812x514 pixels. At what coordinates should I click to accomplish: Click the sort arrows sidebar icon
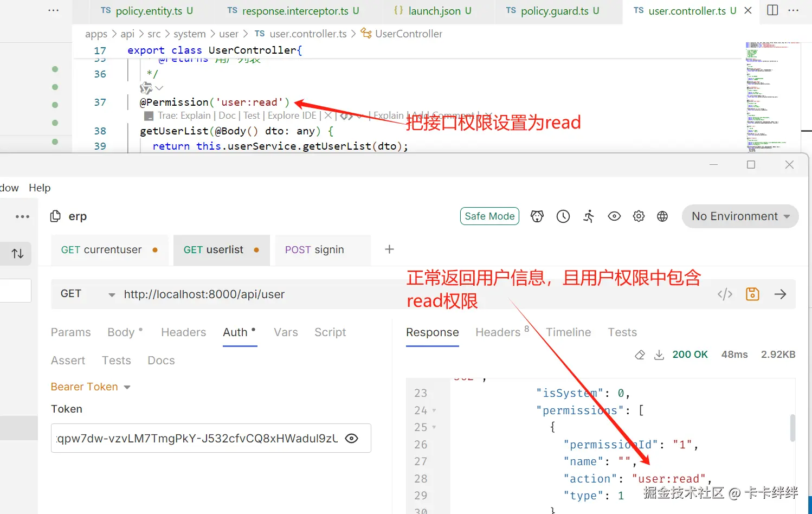coord(18,253)
